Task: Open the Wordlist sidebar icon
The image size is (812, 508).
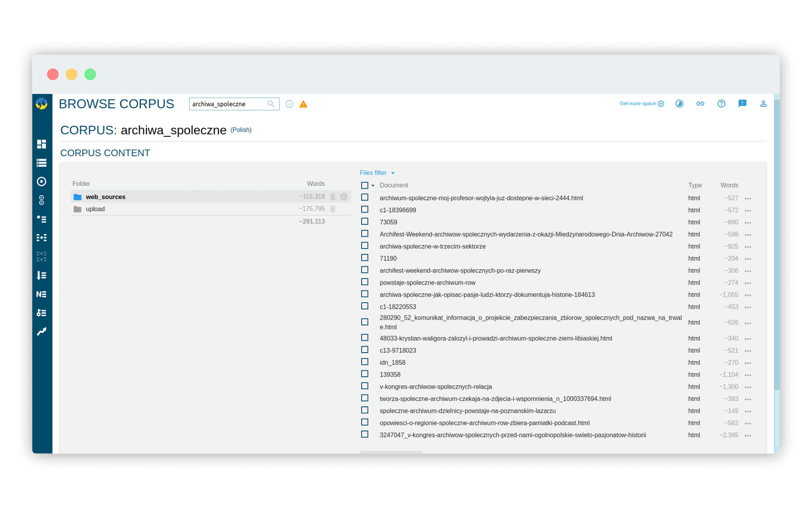Action: pos(41,276)
